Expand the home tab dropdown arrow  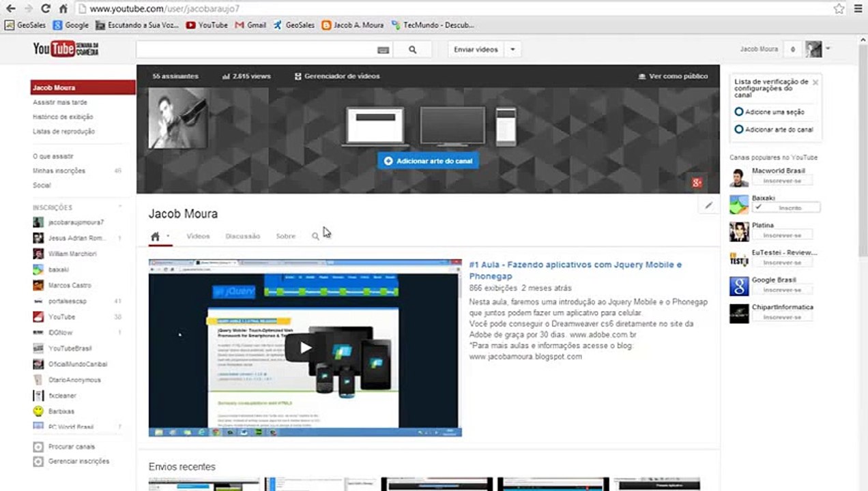tap(168, 236)
